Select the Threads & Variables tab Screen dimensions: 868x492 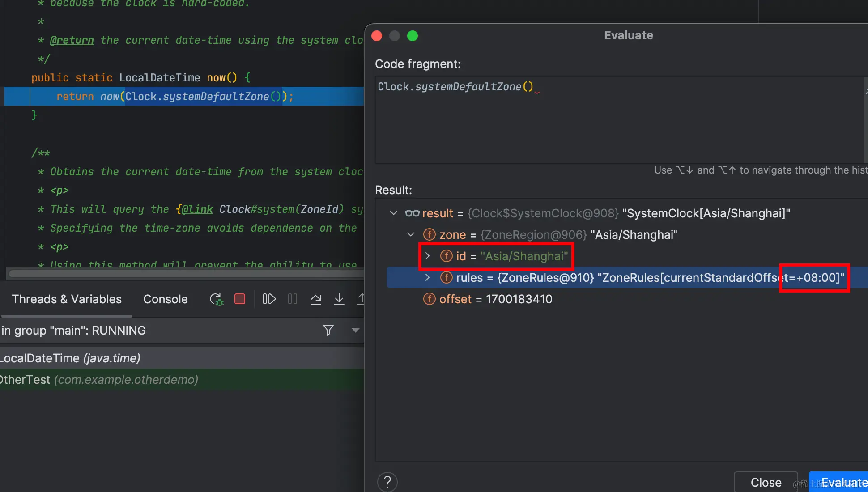click(67, 299)
